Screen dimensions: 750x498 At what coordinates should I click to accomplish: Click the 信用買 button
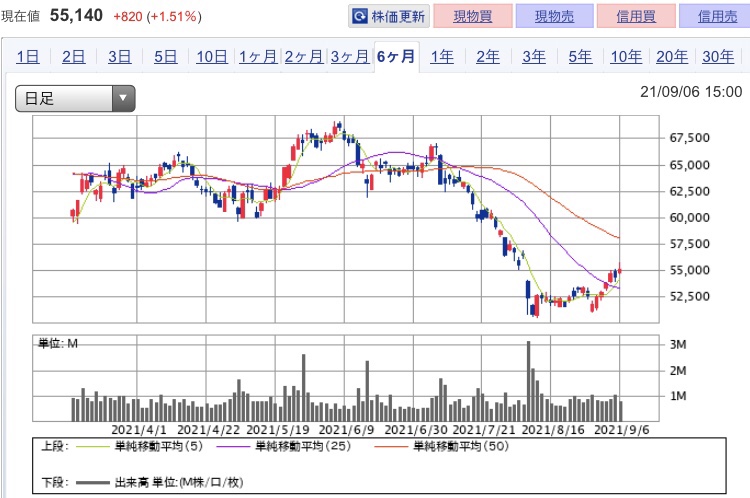pos(636,17)
